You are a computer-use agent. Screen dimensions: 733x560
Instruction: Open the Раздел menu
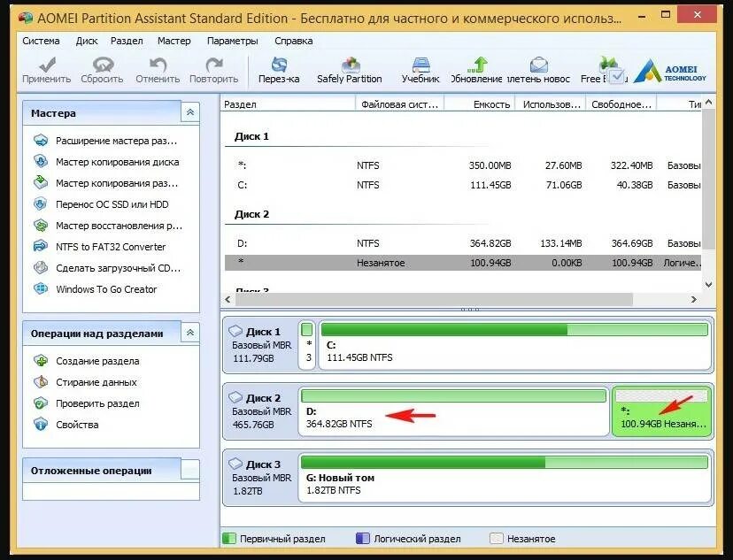(127, 41)
